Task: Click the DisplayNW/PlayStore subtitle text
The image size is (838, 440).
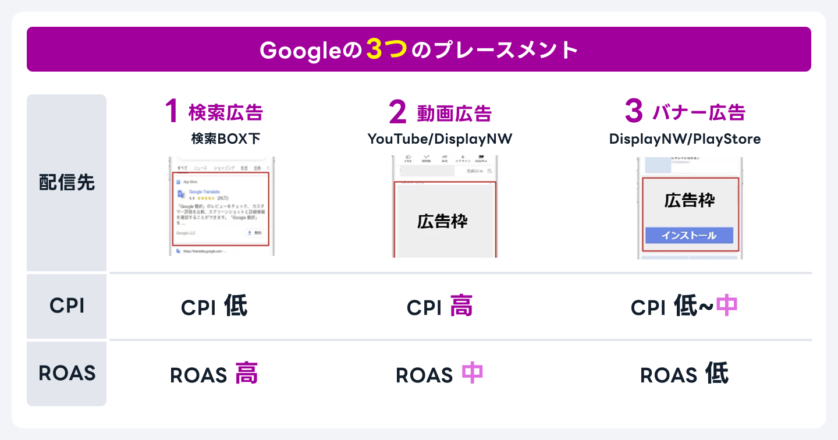Action: [684, 138]
